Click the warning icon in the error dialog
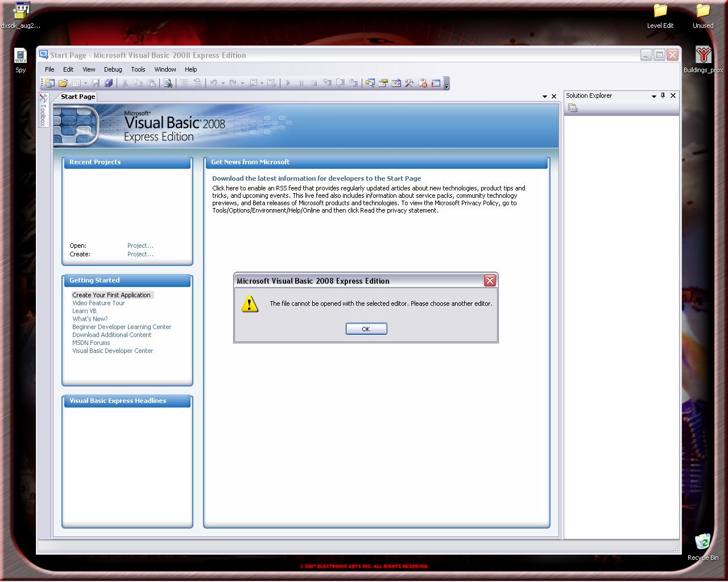 coord(250,304)
